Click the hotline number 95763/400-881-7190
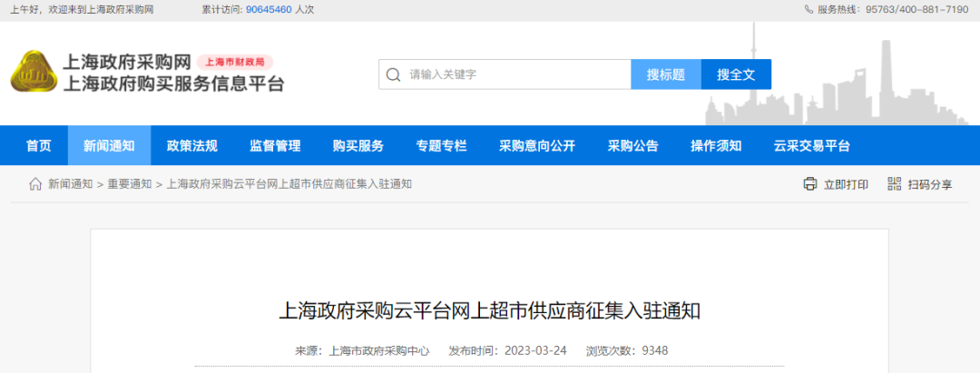The height and width of the screenshot is (373, 980). click(x=916, y=10)
